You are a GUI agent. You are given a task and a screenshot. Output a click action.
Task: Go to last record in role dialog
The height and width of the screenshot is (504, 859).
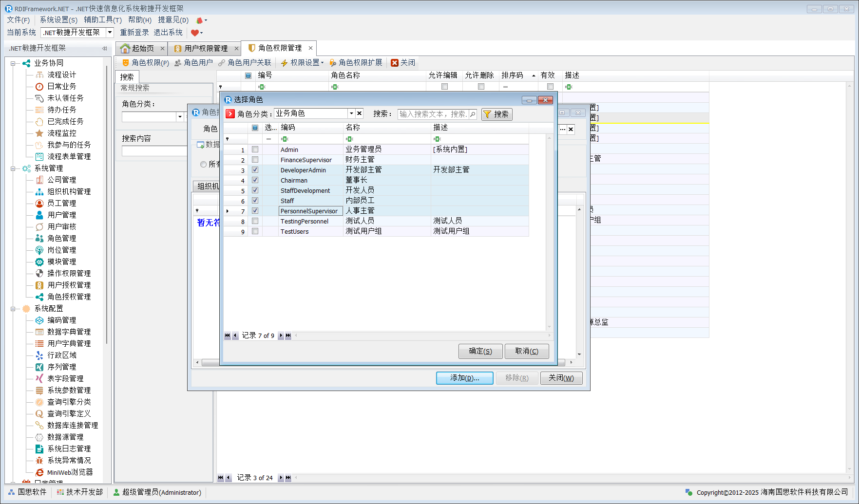click(288, 336)
